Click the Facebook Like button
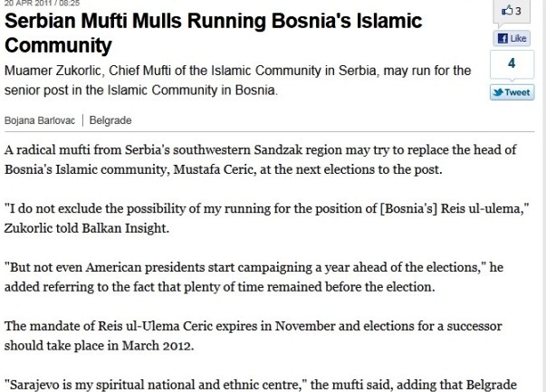The image size is (546, 392). pos(512,38)
